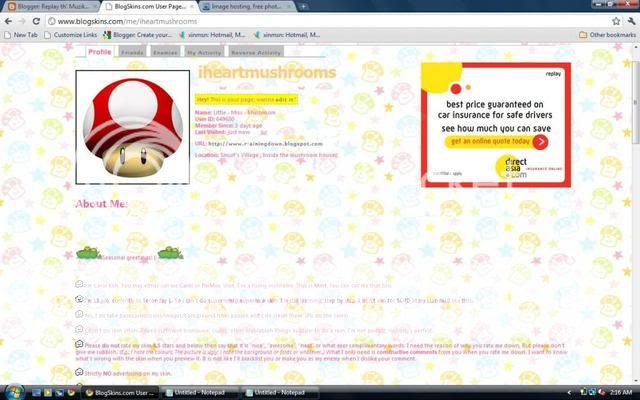Open the My Activity tab

pyautogui.click(x=205, y=51)
